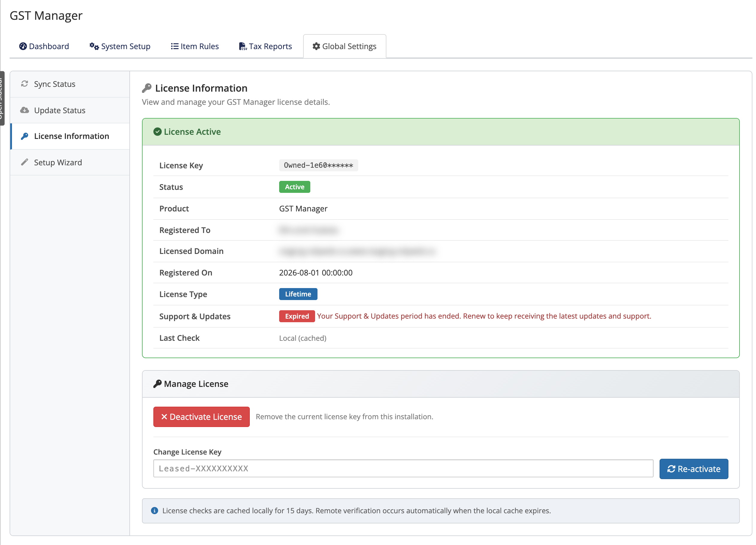Click the Manage License key icon
Viewport: 756px width, 545px height.
(157, 384)
